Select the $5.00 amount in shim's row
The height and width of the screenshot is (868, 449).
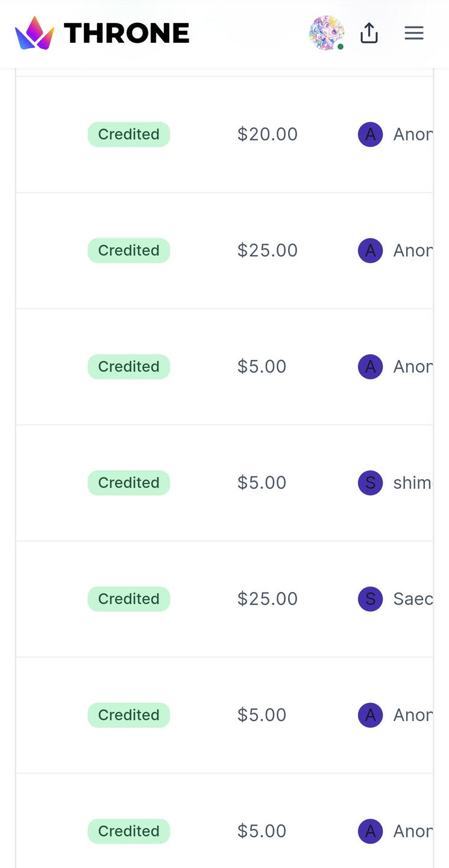pos(262,483)
